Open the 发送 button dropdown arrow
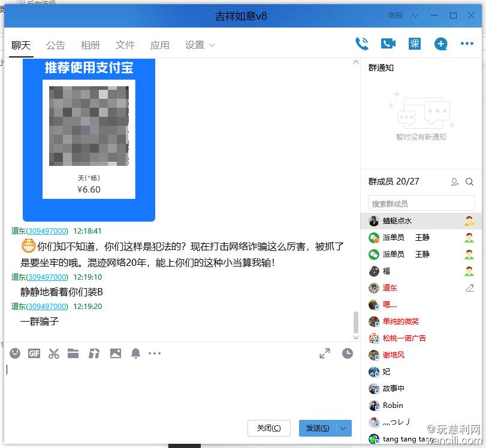This screenshot has width=486, height=448. tap(343, 428)
